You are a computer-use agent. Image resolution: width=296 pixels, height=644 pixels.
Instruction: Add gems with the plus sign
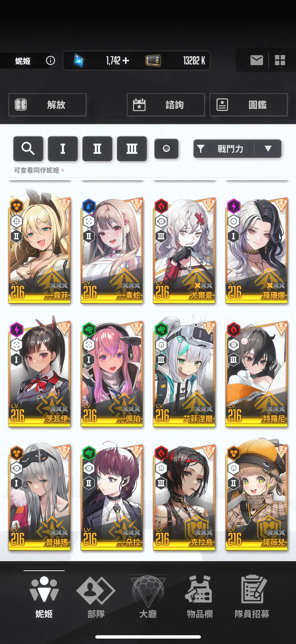coord(126,60)
